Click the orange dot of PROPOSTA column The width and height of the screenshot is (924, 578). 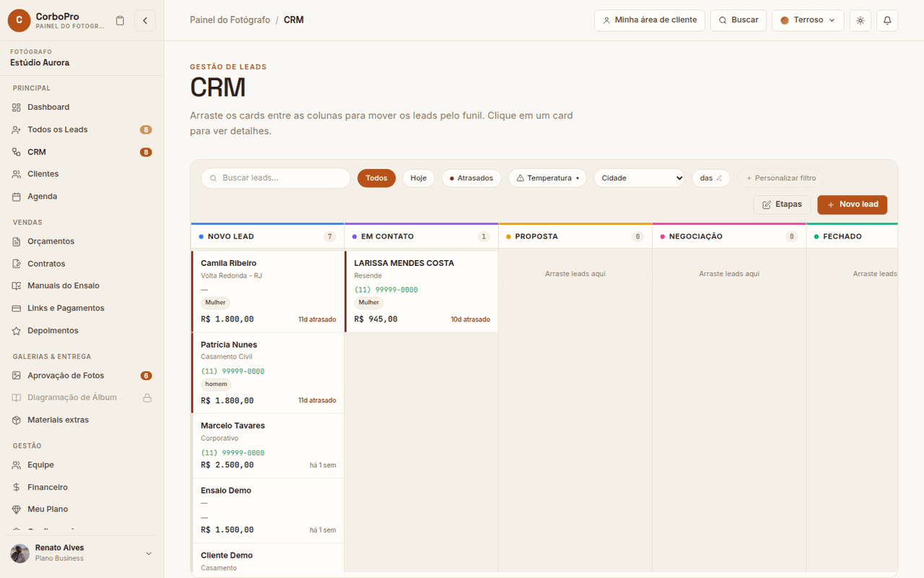click(509, 237)
